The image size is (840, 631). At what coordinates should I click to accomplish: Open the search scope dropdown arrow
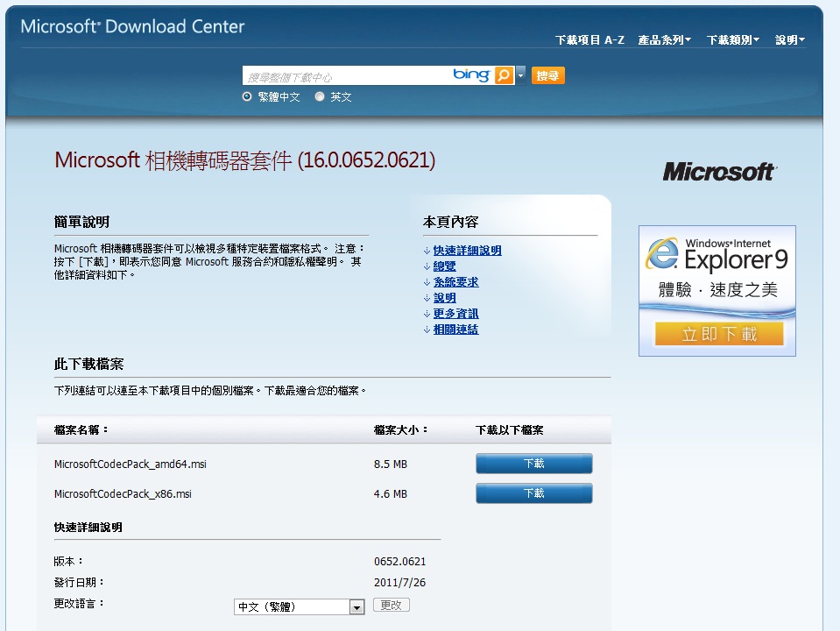pyautogui.click(x=520, y=75)
